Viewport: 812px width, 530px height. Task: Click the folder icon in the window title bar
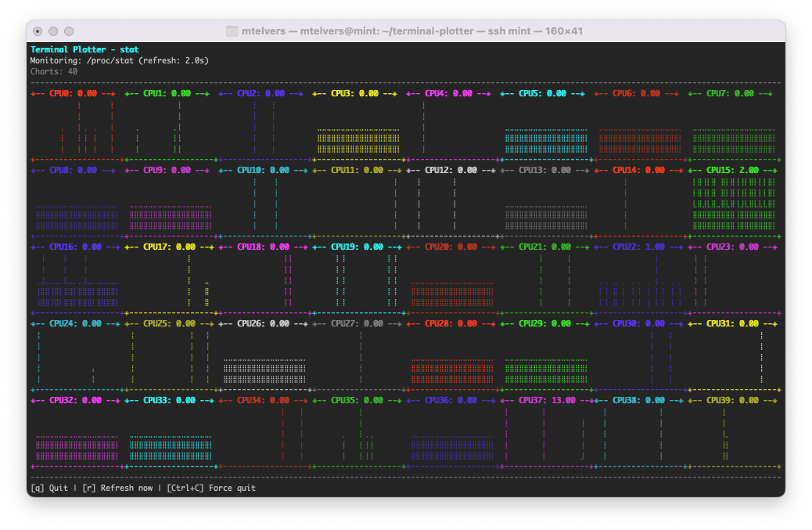(x=232, y=31)
